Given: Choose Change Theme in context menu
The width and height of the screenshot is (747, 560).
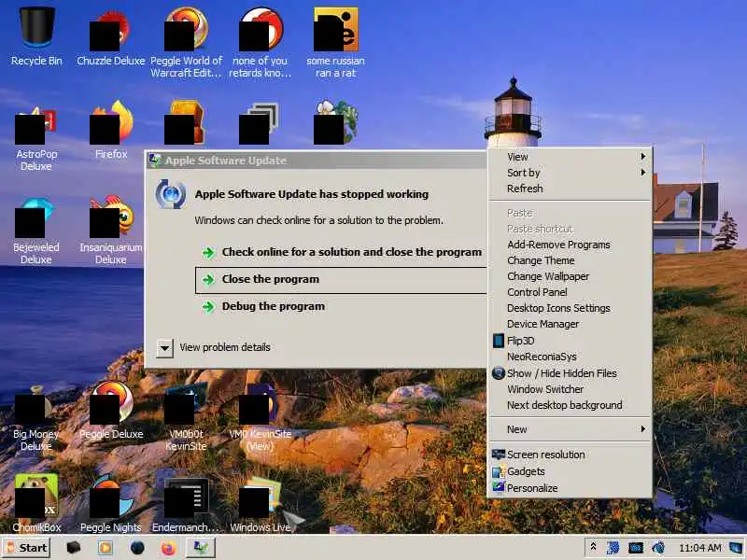Looking at the screenshot, I should coord(570,260).
